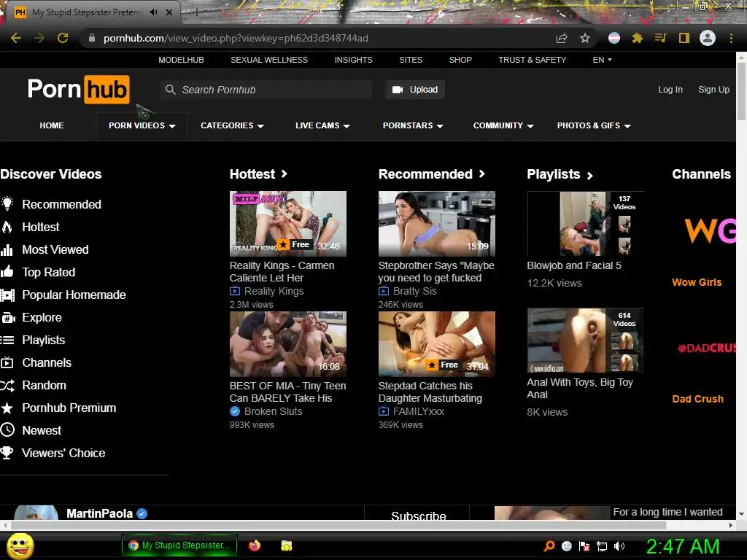The image size is (747, 560).
Task: Open the SHOP top menu item
Action: [x=460, y=60]
